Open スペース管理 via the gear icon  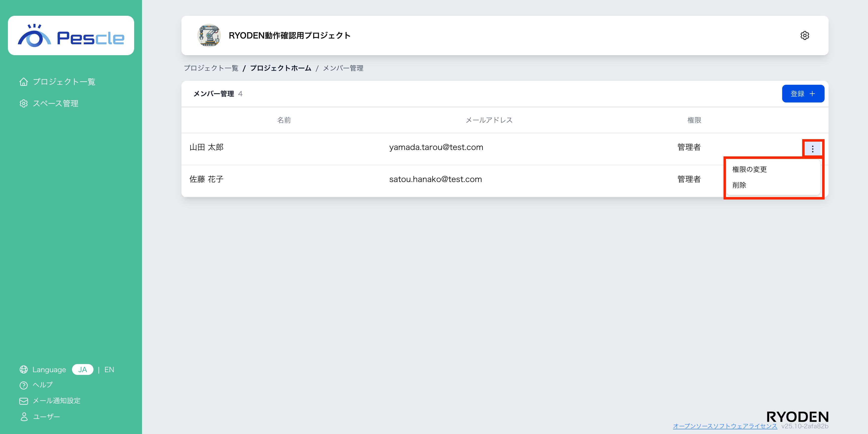(24, 103)
